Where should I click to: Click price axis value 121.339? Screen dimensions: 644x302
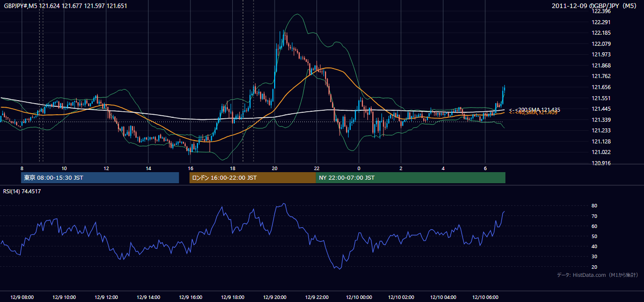pyautogui.click(x=602, y=120)
